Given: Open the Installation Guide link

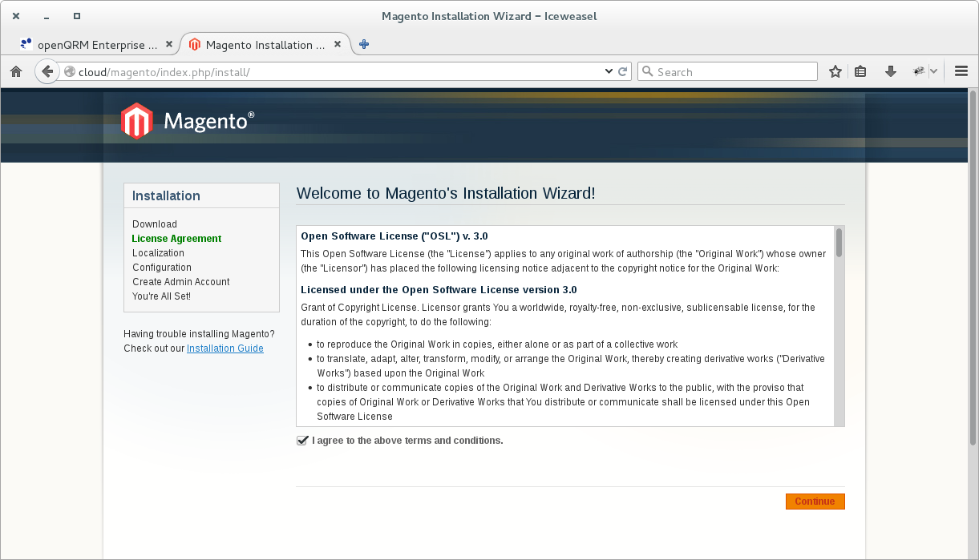Looking at the screenshot, I should 225,348.
